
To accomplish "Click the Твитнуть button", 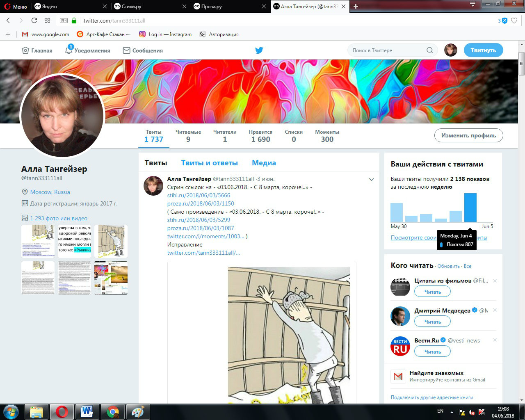I will click(x=483, y=50).
